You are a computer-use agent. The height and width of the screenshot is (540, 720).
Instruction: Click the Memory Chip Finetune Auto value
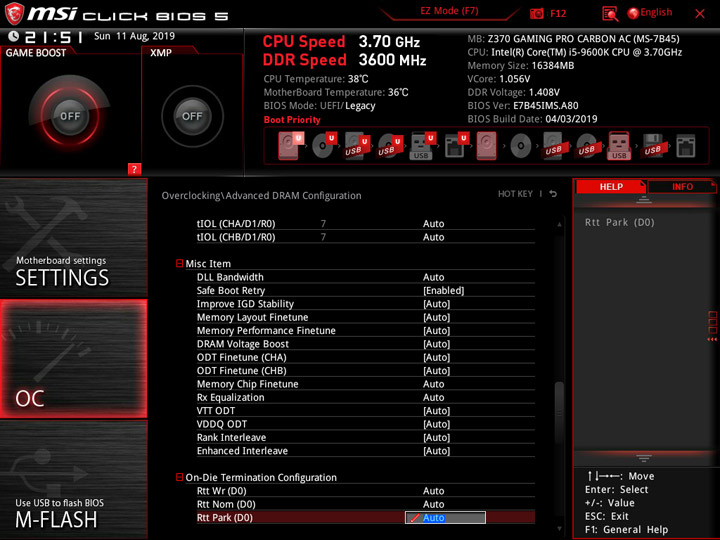click(433, 384)
